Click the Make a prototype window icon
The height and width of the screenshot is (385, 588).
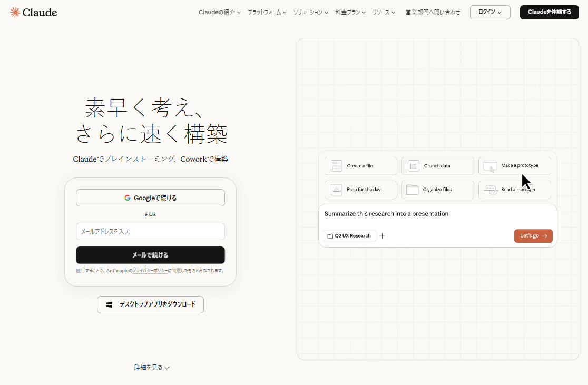tap(490, 166)
